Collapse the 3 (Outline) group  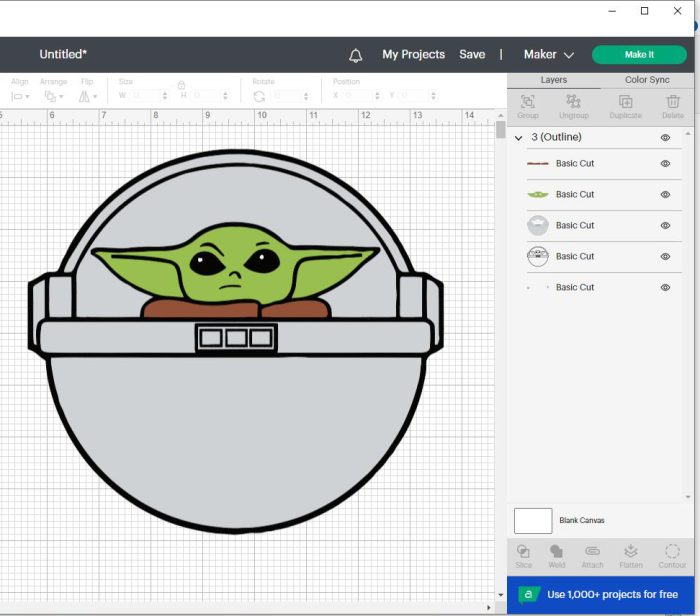tap(518, 138)
